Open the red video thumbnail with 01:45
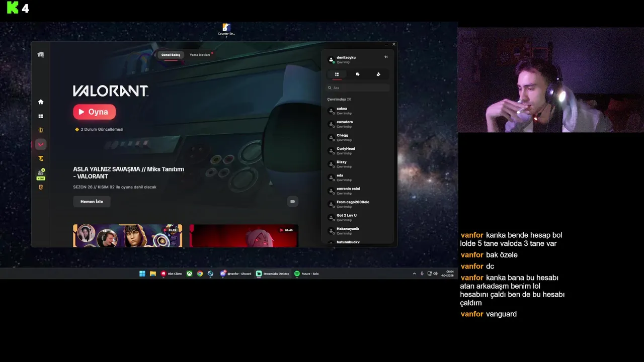 tap(244, 235)
